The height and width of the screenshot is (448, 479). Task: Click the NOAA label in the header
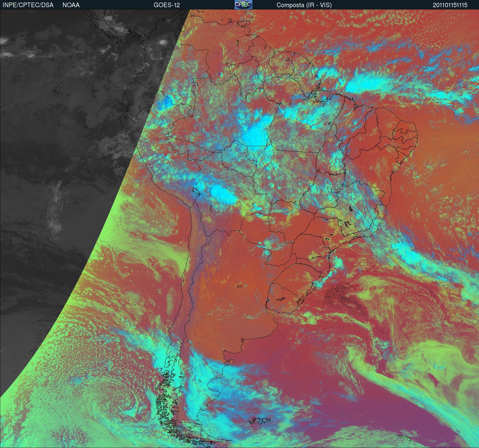point(71,5)
